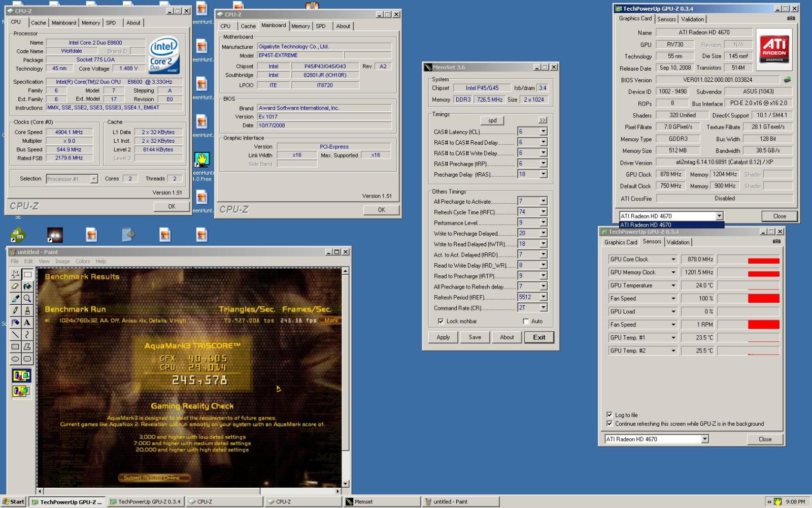The image size is (812, 508).
Task: Click the Start button on the taskbar
Action: coord(13,501)
